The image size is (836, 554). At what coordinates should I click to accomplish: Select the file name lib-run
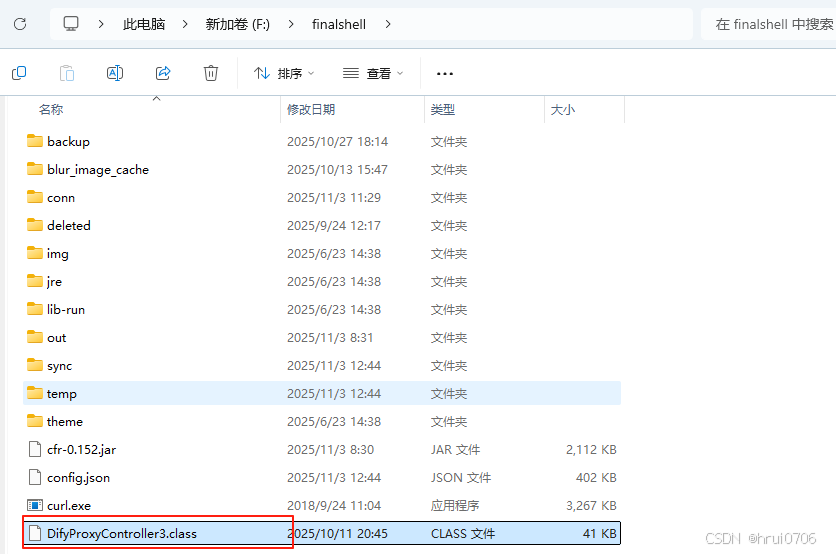(66, 309)
